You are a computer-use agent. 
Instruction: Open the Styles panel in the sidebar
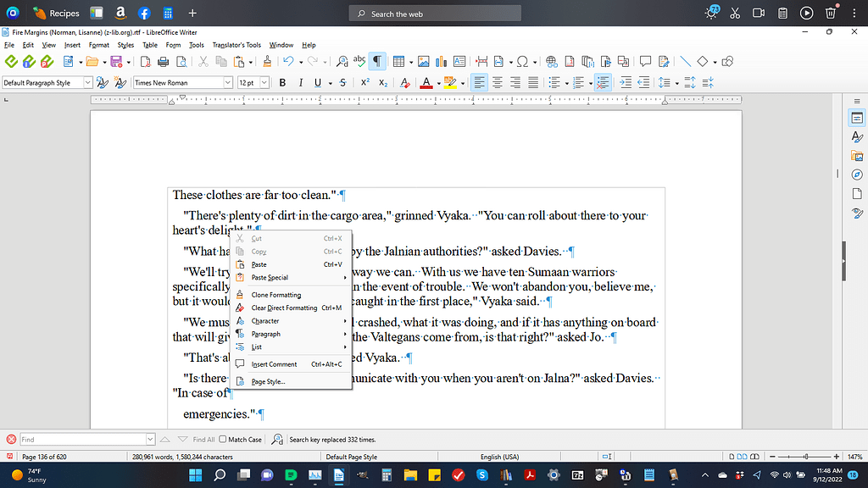tap(857, 137)
